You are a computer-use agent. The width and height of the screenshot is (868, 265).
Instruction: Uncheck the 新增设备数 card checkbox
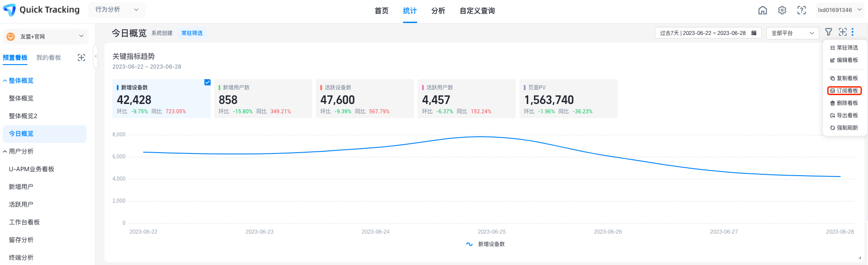207,82
